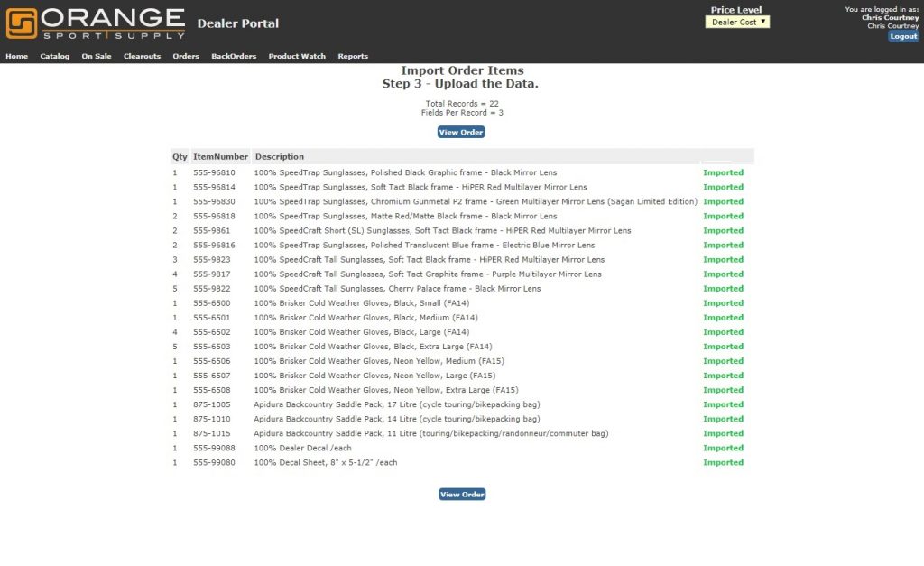Click the Qty column header

(180, 157)
